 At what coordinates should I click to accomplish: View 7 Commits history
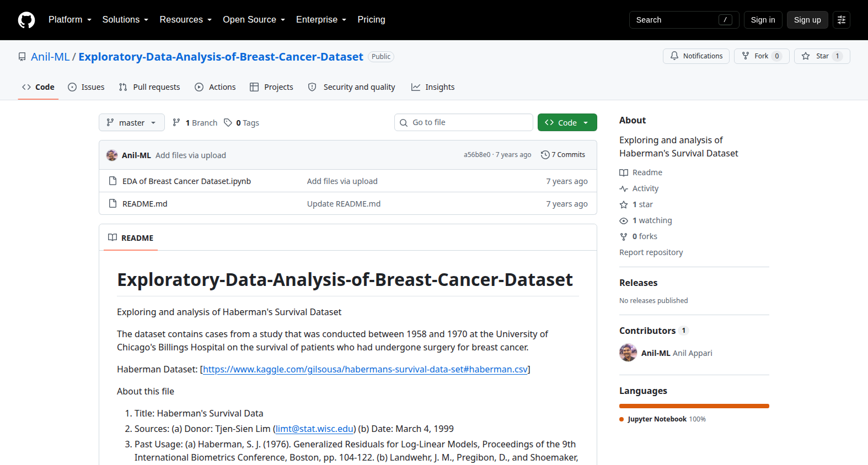tap(563, 155)
